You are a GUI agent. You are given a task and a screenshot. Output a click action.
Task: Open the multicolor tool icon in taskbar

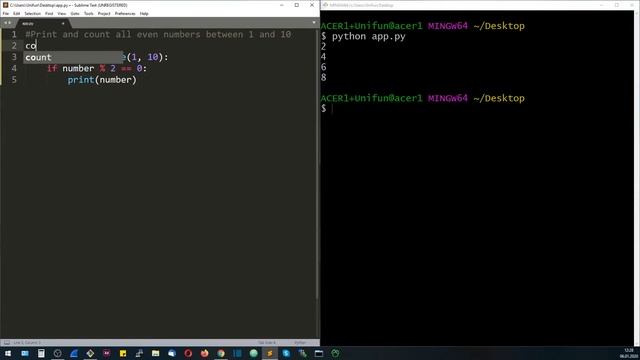(302, 353)
